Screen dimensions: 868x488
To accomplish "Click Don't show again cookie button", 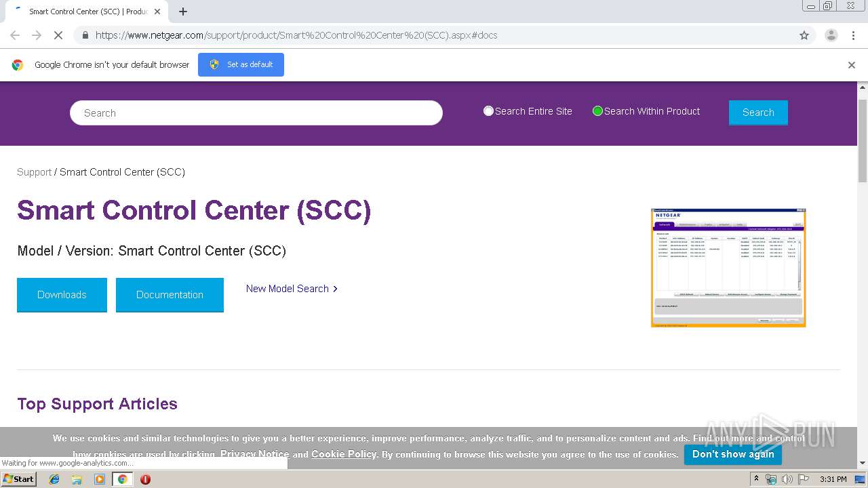I will 733,454.
